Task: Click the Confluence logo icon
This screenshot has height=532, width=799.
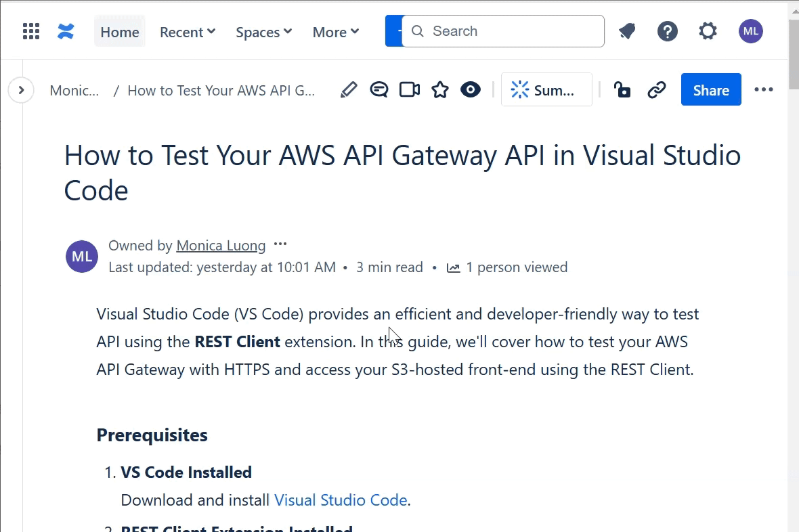Action: pos(65,32)
